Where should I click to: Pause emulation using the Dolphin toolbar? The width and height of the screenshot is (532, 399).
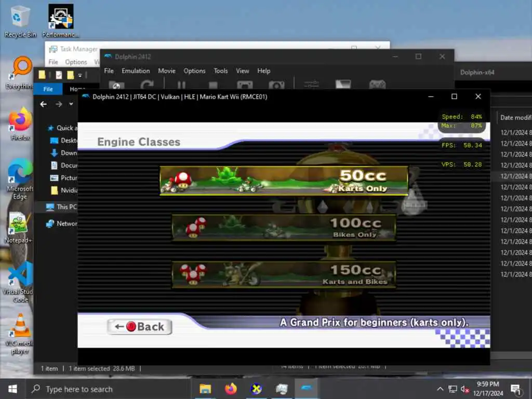(181, 85)
